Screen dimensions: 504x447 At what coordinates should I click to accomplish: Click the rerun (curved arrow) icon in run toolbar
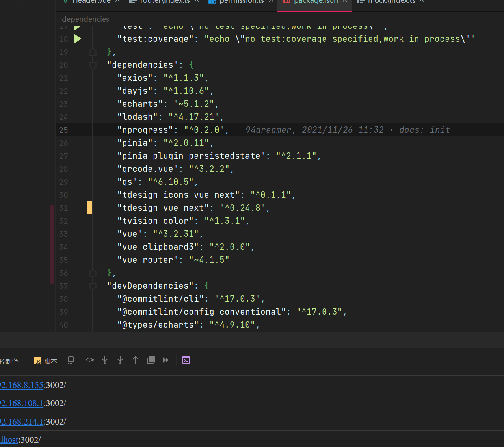pos(89,360)
